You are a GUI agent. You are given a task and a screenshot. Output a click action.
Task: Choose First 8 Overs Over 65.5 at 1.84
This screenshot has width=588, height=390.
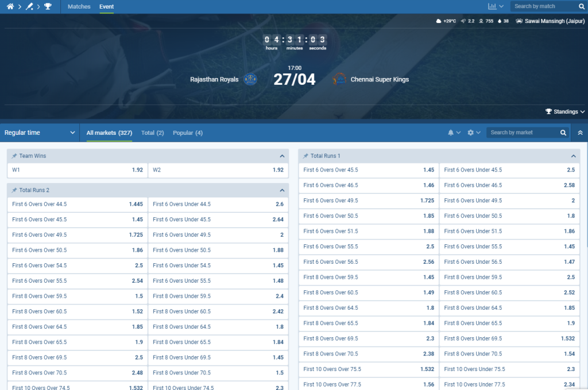click(x=369, y=323)
